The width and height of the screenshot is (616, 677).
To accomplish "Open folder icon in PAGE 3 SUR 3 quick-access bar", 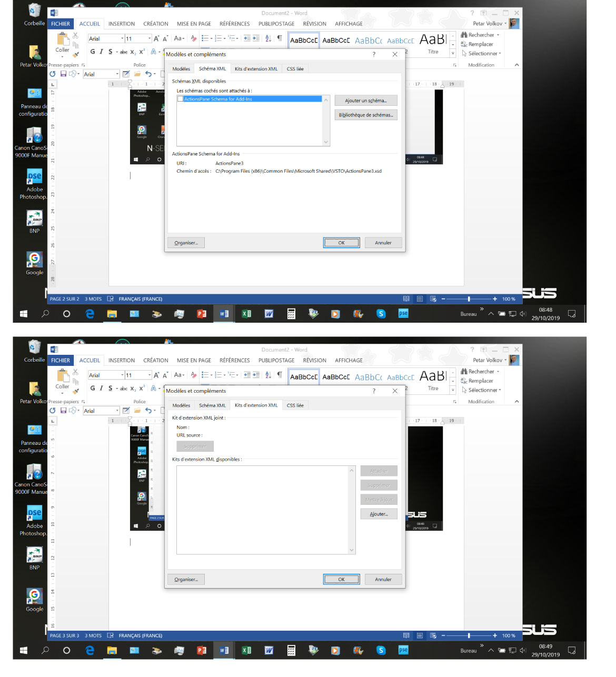I will (137, 411).
